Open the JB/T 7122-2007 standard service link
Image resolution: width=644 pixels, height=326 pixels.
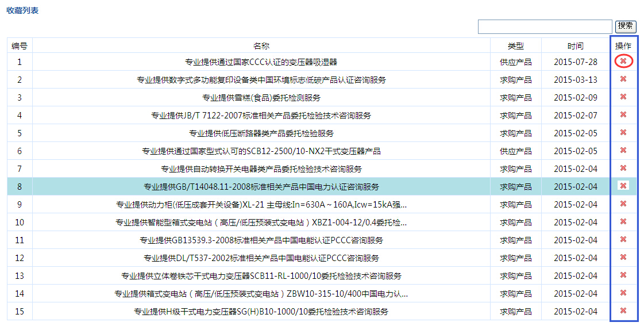[x=261, y=116]
